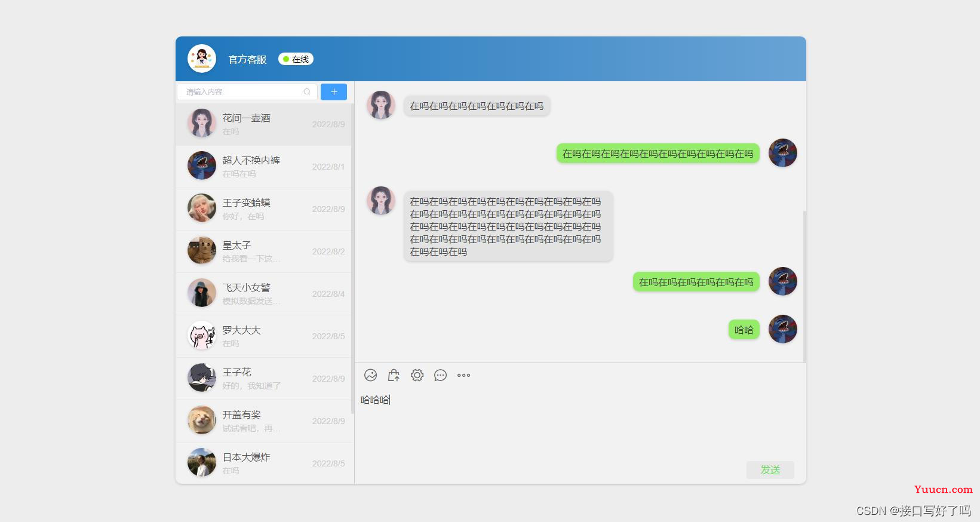
Task: Click the 好的，我知道了 message preview
Action: click(x=251, y=386)
